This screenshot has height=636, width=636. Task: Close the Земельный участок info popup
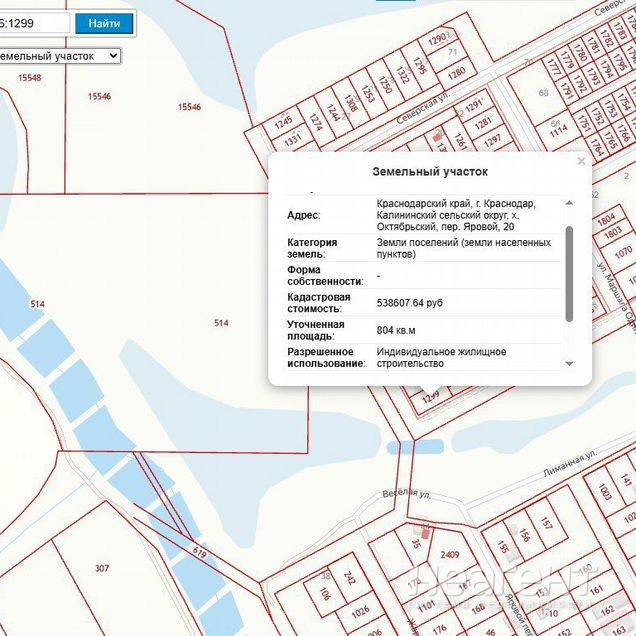[x=581, y=161]
